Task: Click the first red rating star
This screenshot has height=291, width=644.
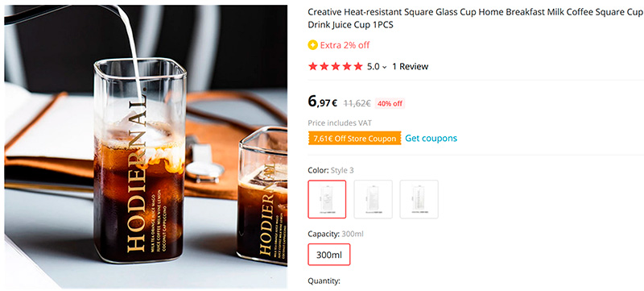Action: [313, 67]
